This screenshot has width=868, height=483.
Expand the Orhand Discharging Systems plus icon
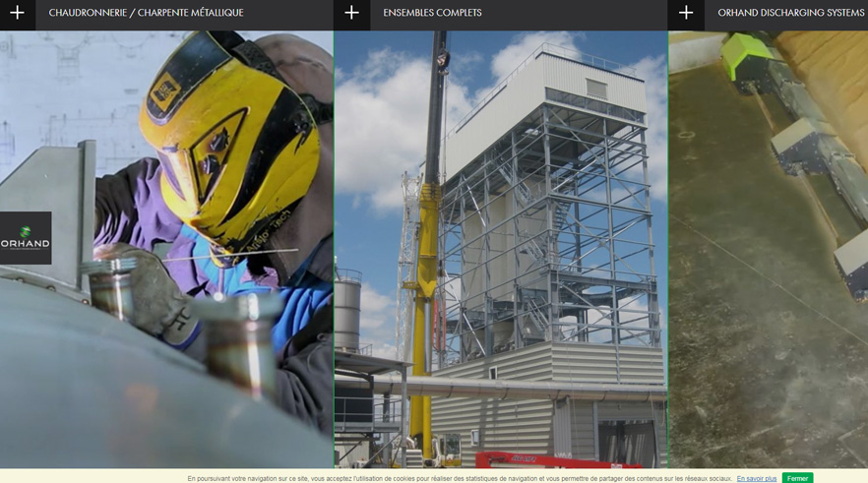(686, 13)
